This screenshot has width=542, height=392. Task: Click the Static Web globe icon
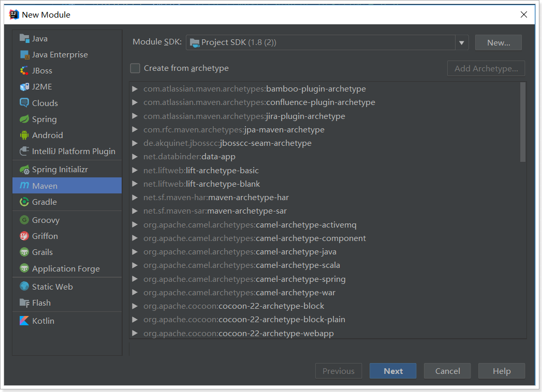tap(24, 287)
